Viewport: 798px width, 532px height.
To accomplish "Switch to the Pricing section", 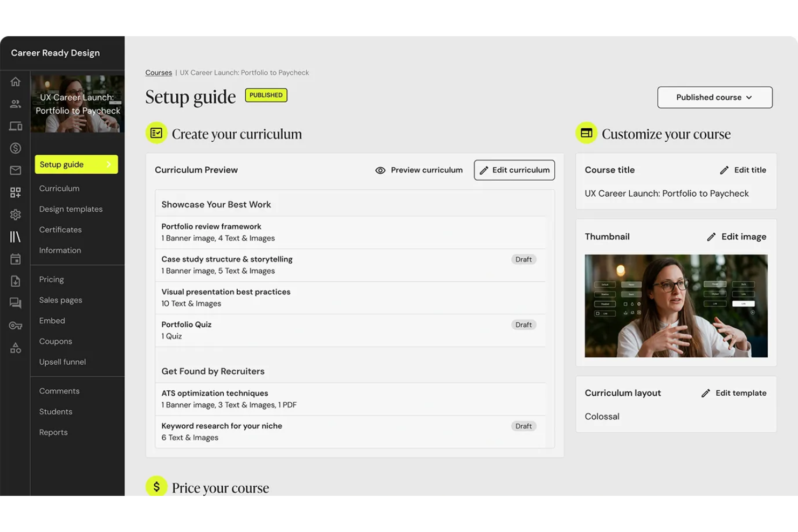I will pos(51,279).
